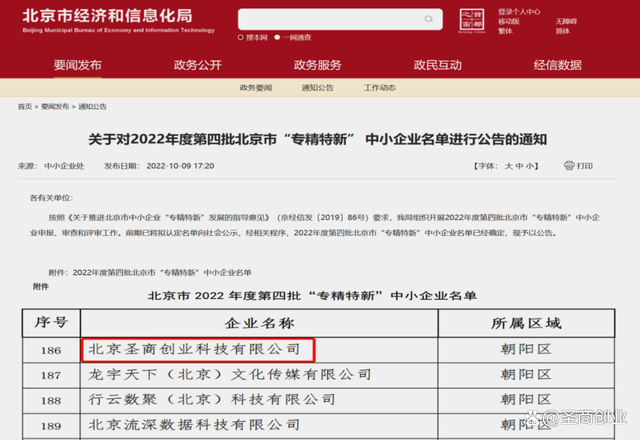Open the 政务公开 main tab
The height and width of the screenshot is (440, 640).
tap(198, 65)
